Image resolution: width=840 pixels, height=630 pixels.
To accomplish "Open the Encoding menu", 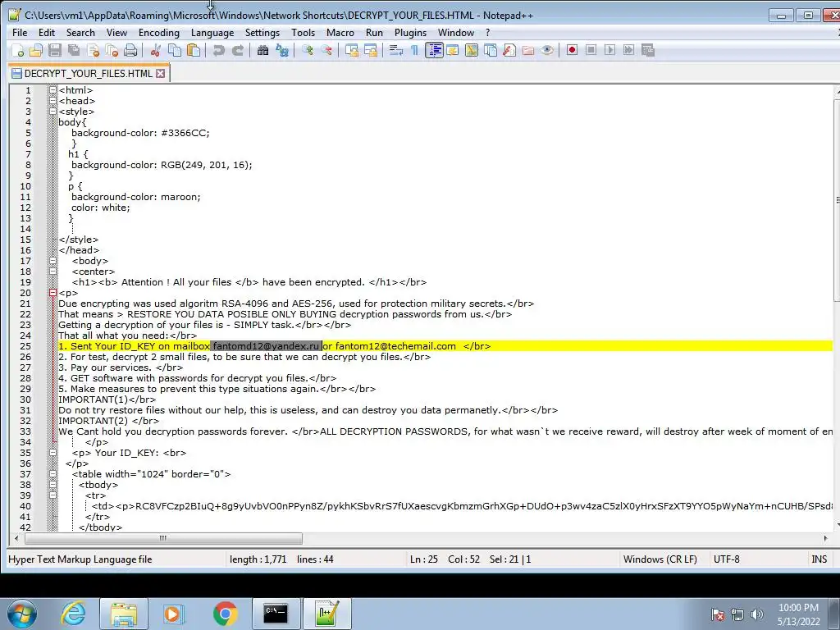I will (159, 33).
